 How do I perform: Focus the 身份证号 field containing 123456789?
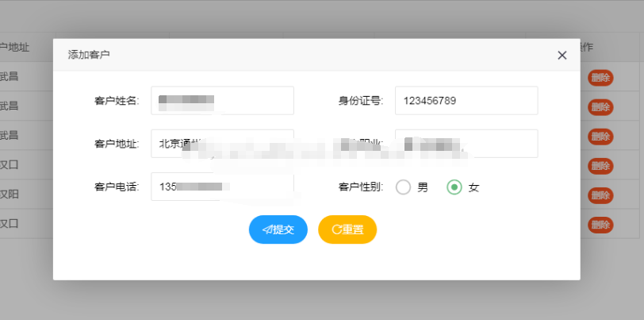coord(466,100)
